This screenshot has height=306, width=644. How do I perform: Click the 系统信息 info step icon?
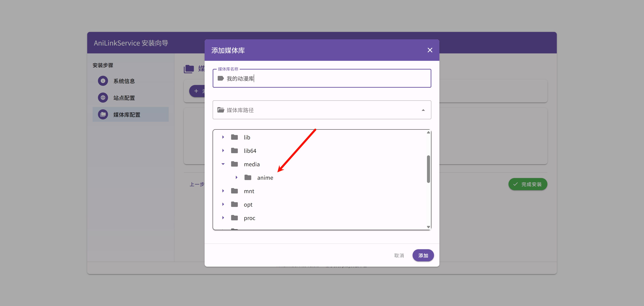pyautogui.click(x=103, y=81)
